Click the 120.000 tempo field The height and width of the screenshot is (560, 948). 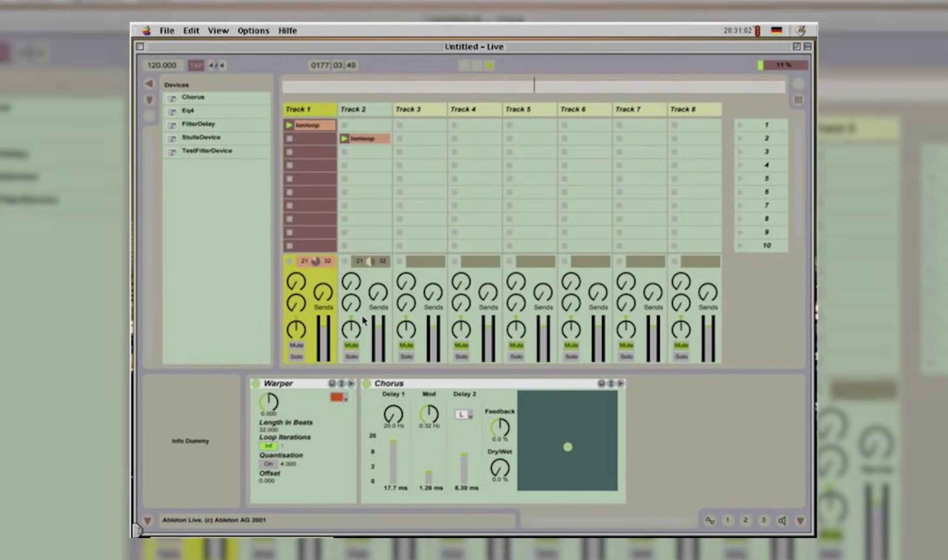162,65
